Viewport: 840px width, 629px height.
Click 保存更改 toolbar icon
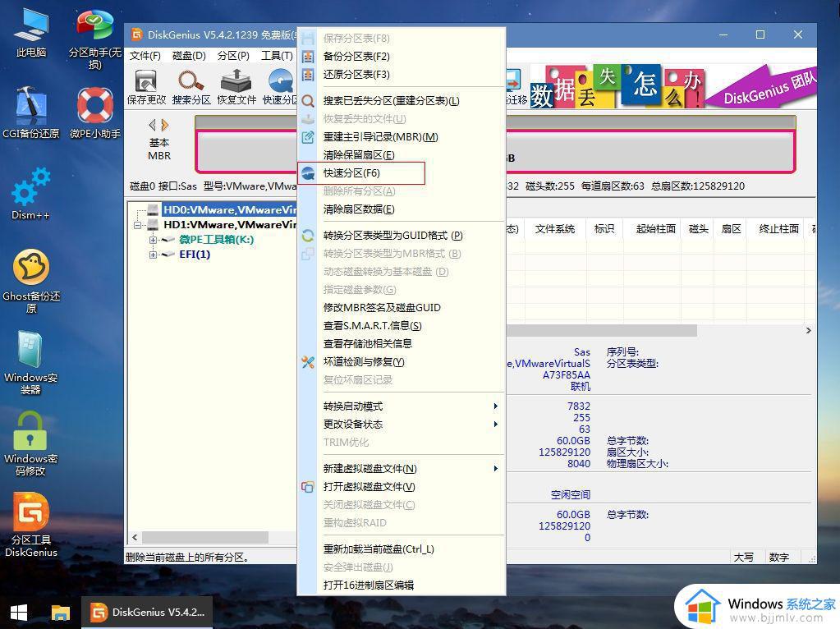(x=146, y=87)
